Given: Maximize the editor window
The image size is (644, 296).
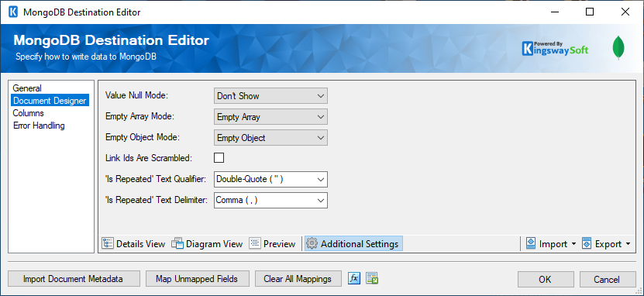Looking at the screenshot, I should (x=590, y=12).
